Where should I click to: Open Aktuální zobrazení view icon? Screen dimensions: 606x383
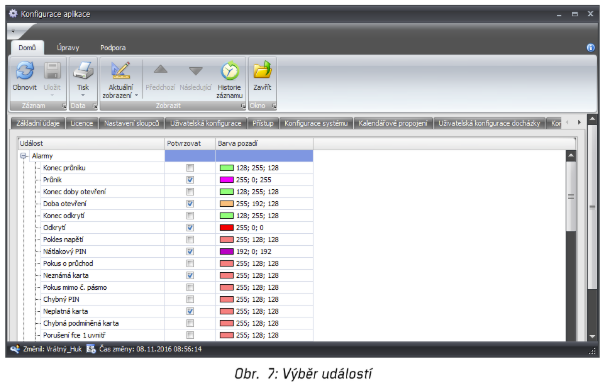(121, 71)
